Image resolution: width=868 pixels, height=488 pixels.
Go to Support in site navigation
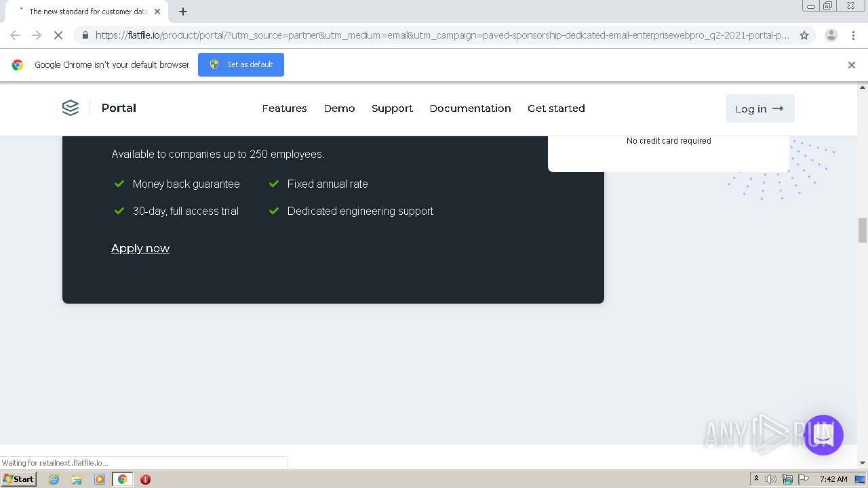coord(392,108)
